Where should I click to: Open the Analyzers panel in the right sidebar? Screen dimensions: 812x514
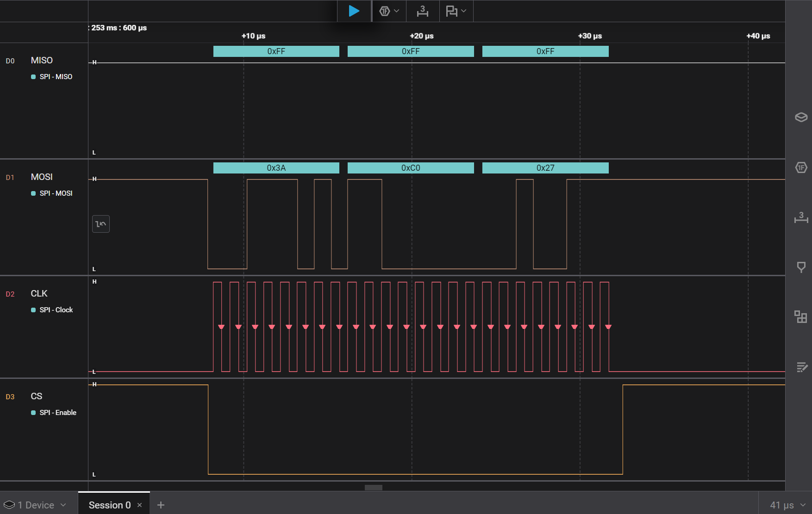tap(801, 167)
